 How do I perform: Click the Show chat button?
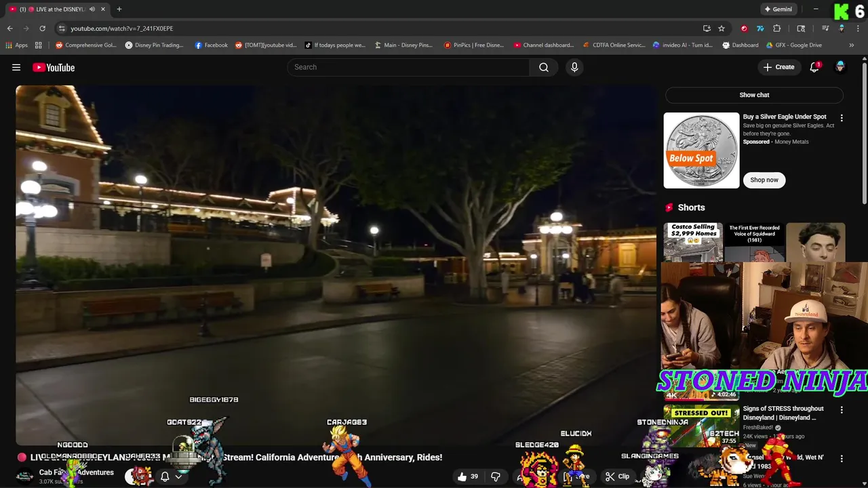click(754, 95)
